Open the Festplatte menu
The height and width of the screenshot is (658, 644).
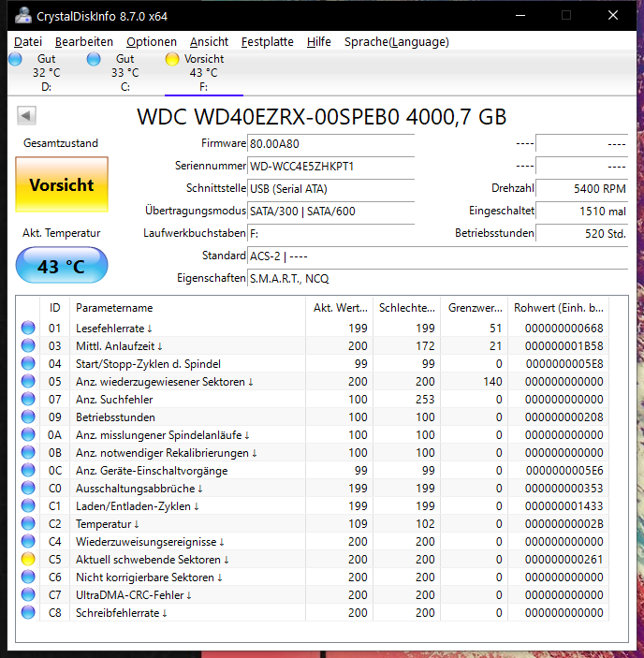point(268,42)
